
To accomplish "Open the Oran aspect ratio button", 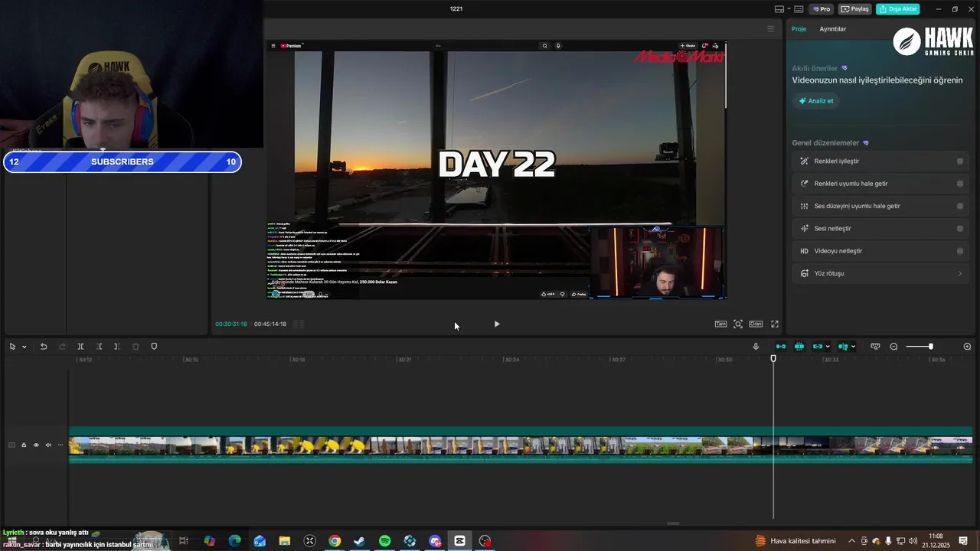I will [756, 324].
